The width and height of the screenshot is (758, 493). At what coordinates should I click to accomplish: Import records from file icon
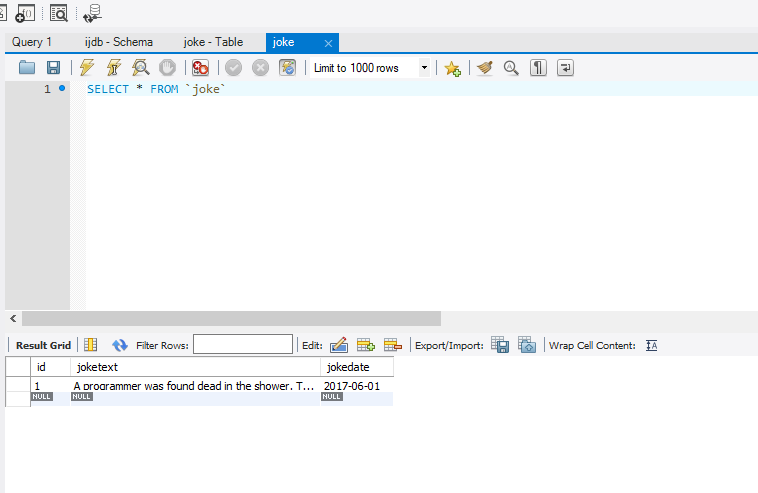(x=527, y=345)
